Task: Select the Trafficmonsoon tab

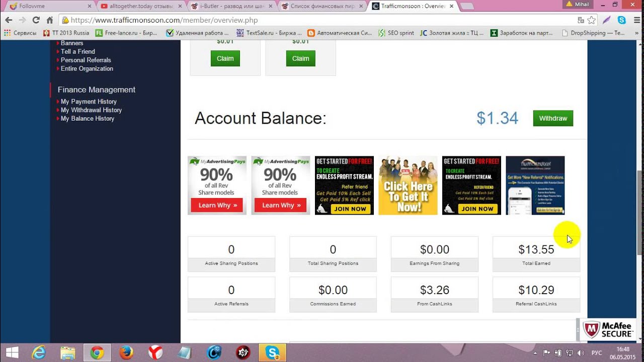Action: [413, 7]
